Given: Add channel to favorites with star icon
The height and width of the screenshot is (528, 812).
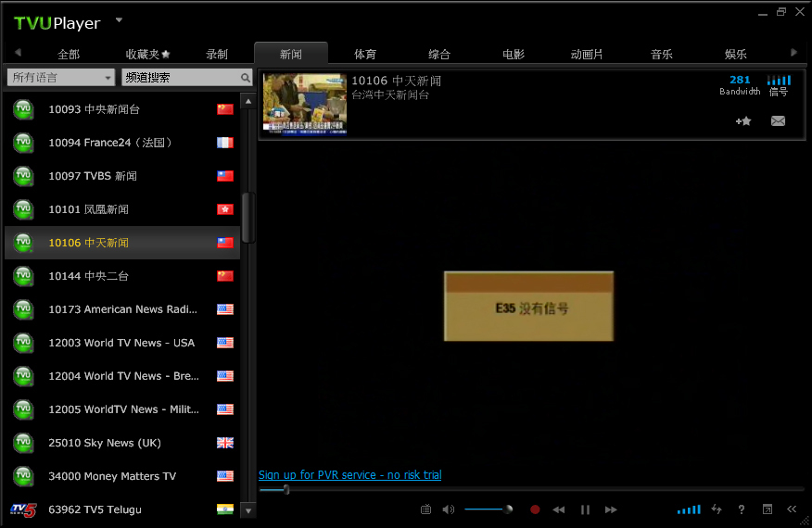Looking at the screenshot, I should click(x=743, y=121).
